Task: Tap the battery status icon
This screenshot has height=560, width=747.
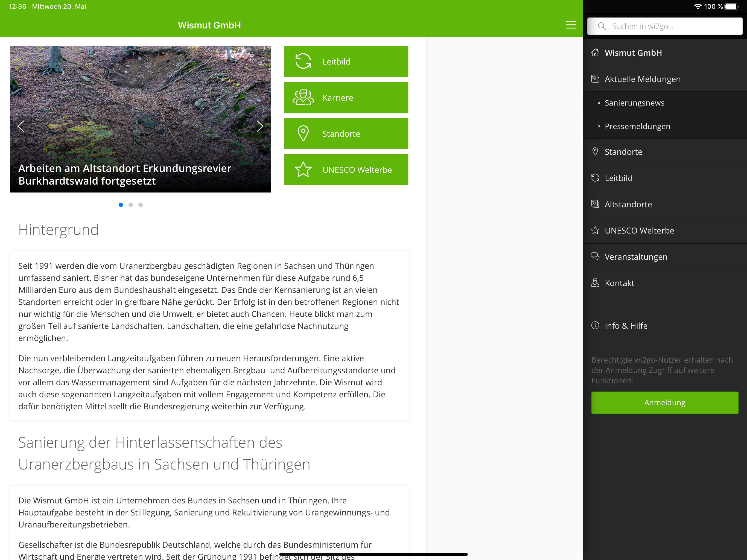Action: [731, 6]
